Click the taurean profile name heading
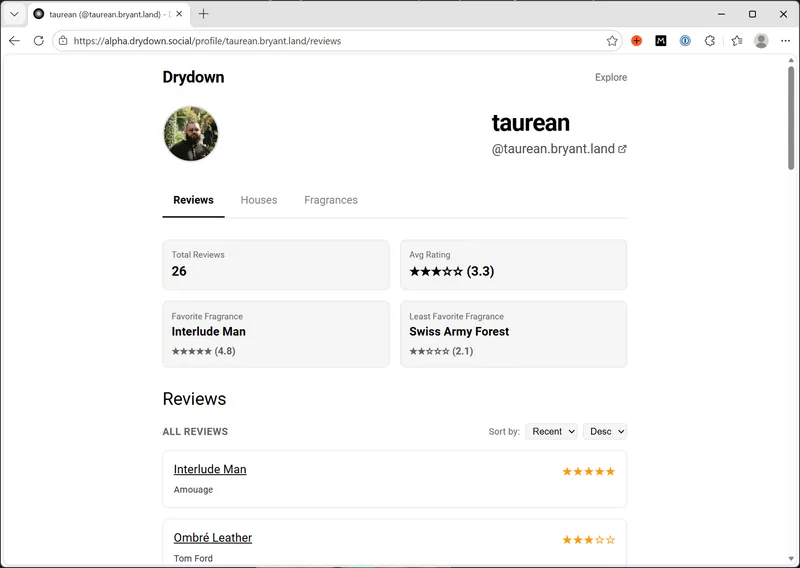The width and height of the screenshot is (800, 568). pyautogui.click(x=531, y=122)
